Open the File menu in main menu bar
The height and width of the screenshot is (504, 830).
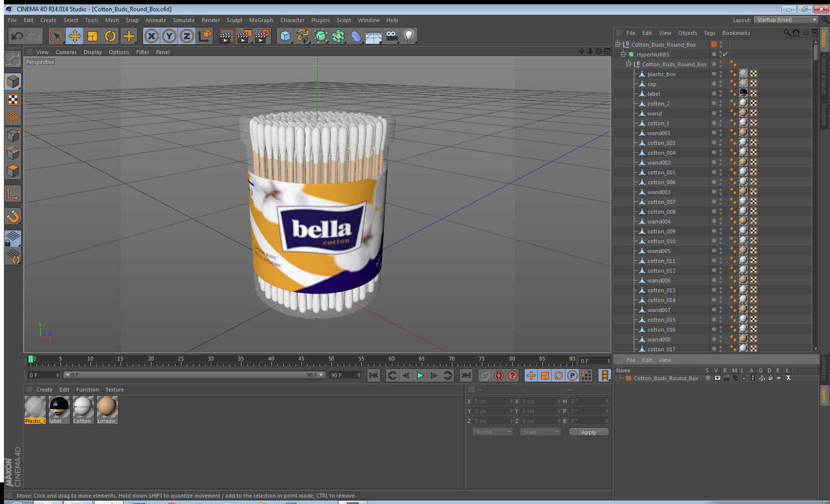click(x=12, y=20)
